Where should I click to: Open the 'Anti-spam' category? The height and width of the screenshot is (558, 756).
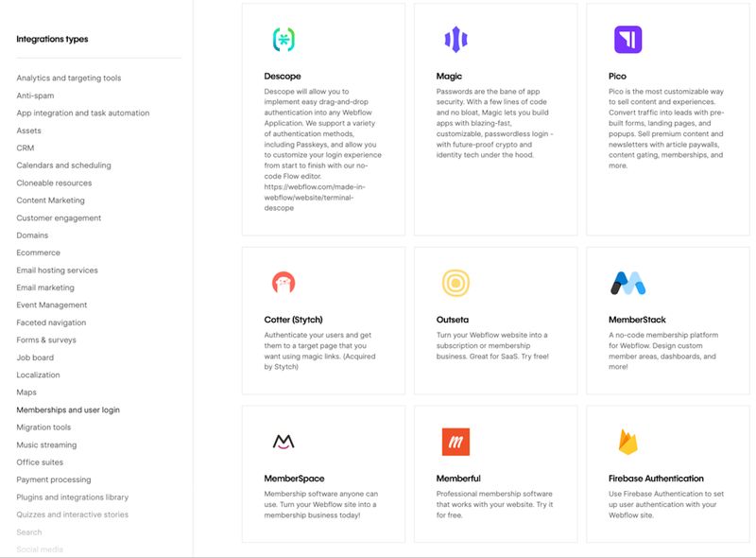[x=35, y=93]
